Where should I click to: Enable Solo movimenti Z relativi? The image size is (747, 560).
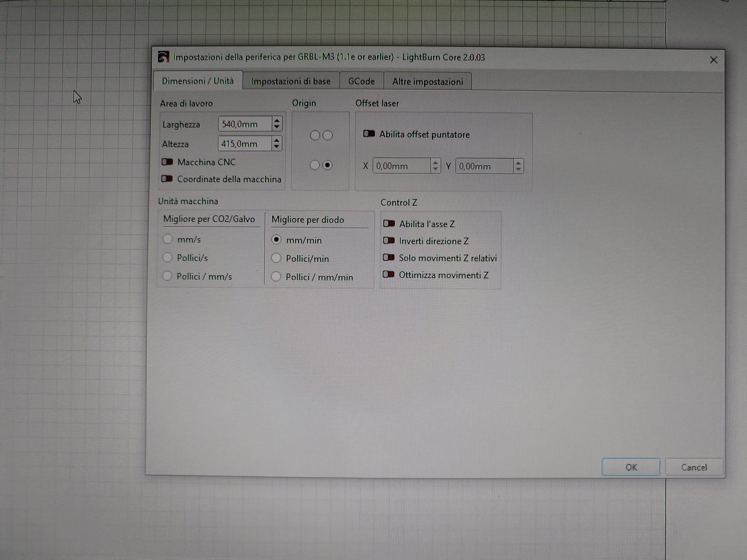pyautogui.click(x=389, y=258)
